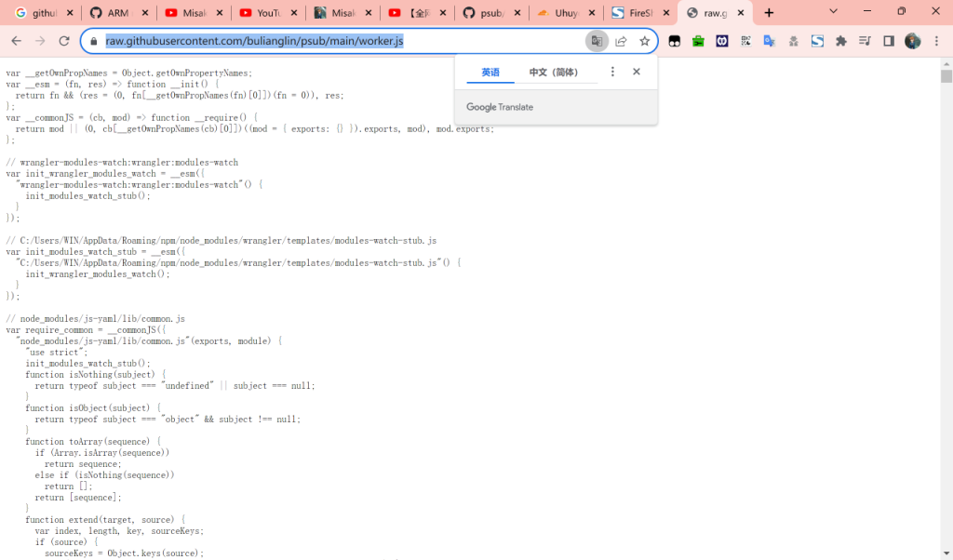
Task: Open Chrome's three-dot main menu
Action: click(x=936, y=41)
